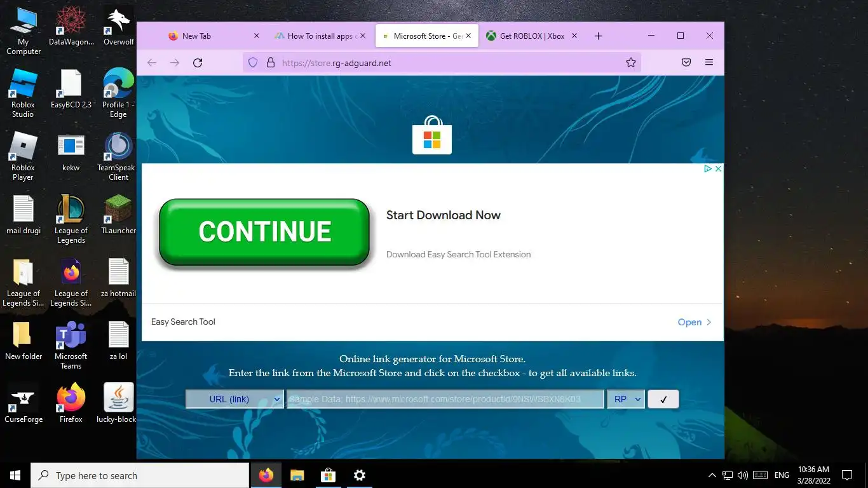Open Profile 1 - Edge shortcut
This screenshot has width=868, height=488.
[x=118, y=93]
